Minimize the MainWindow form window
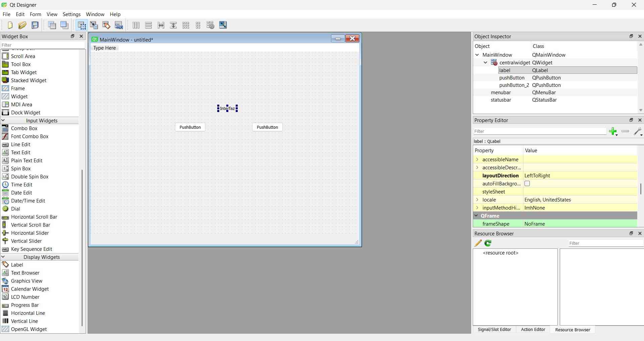644x341 pixels. (x=338, y=39)
